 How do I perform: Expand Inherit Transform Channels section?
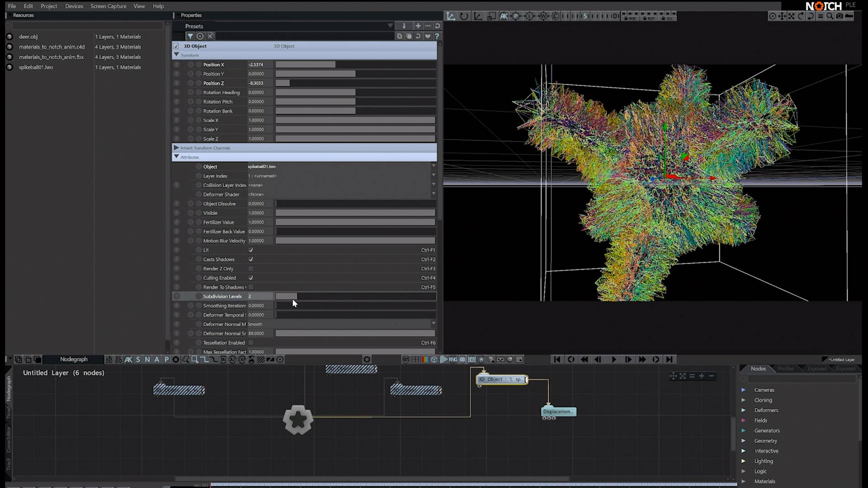point(176,148)
